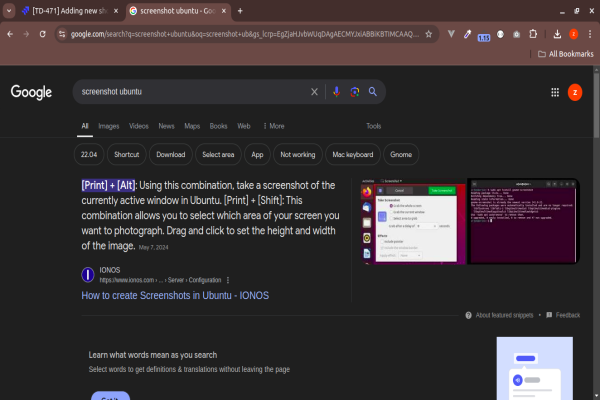The image size is (600, 400).
Task: Start voice search with microphone icon
Action: point(336,92)
